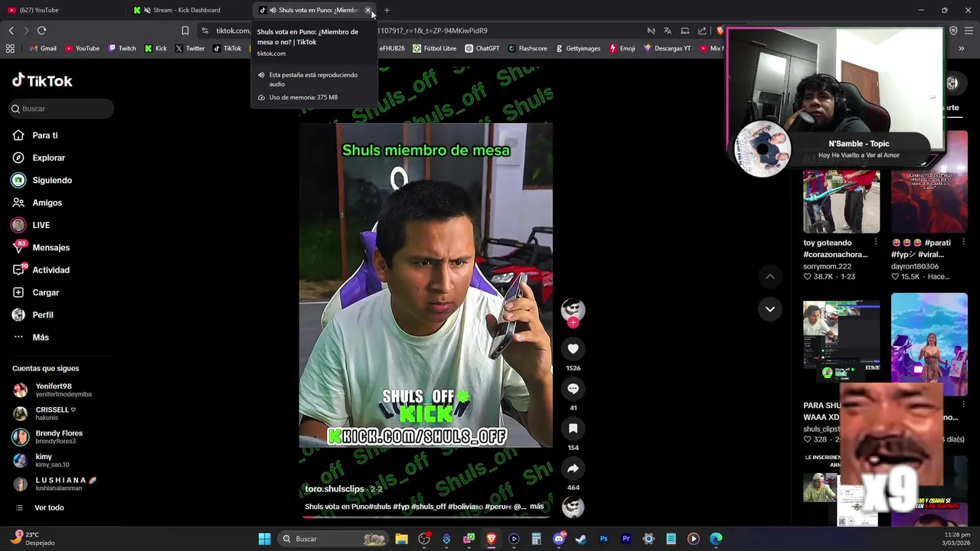The height and width of the screenshot is (551, 980).
Task: Open the rotating music disc sound
Action: [x=573, y=507]
